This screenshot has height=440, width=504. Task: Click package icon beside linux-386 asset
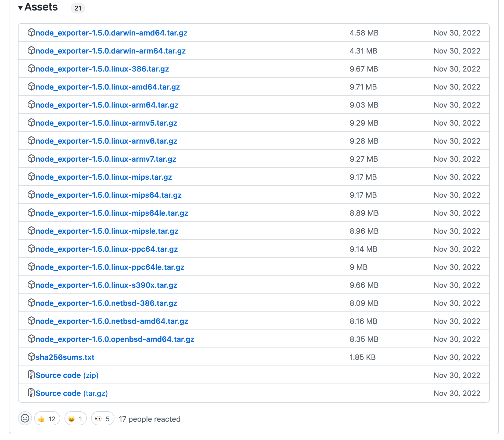[31, 68]
